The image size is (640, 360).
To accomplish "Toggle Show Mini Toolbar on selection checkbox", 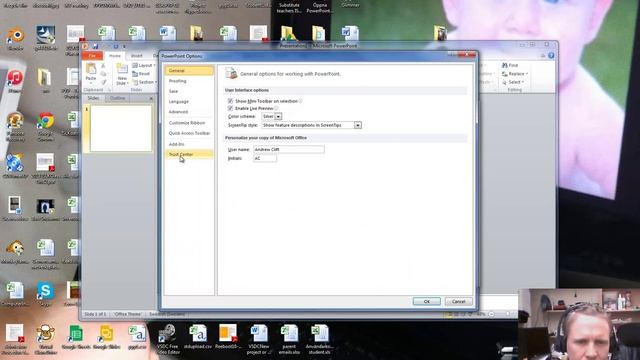I will [x=230, y=101].
